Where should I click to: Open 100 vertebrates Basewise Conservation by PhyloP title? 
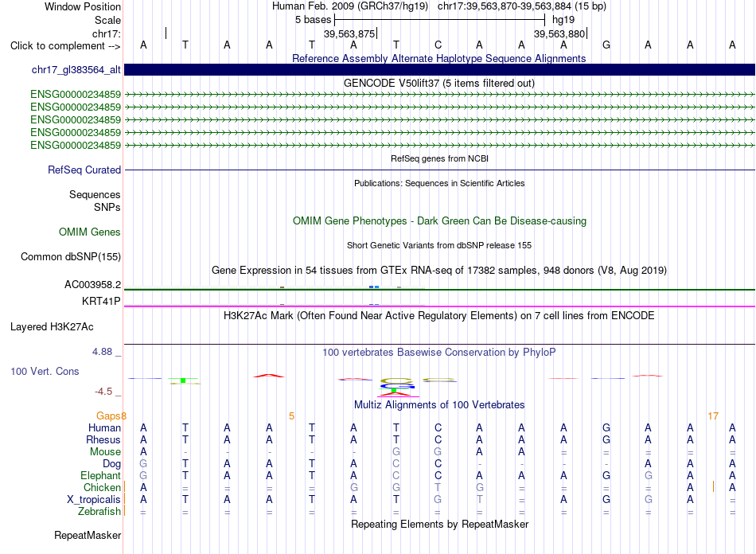tap(439, 352)
